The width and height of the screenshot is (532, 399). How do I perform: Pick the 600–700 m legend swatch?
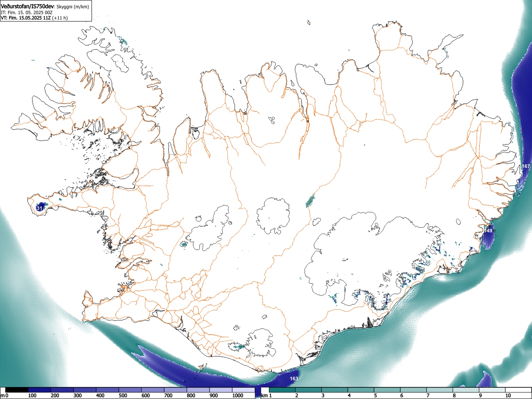(x=153, y=390)
